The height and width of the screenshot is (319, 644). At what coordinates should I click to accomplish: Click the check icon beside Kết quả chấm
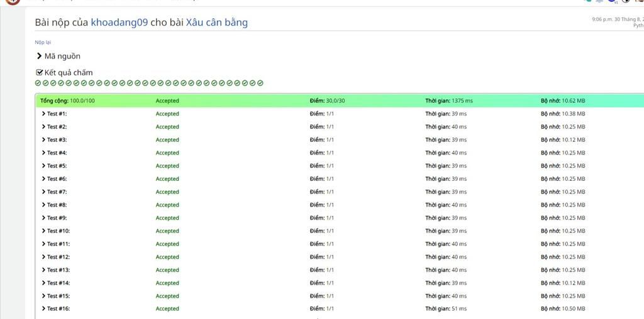40,73
